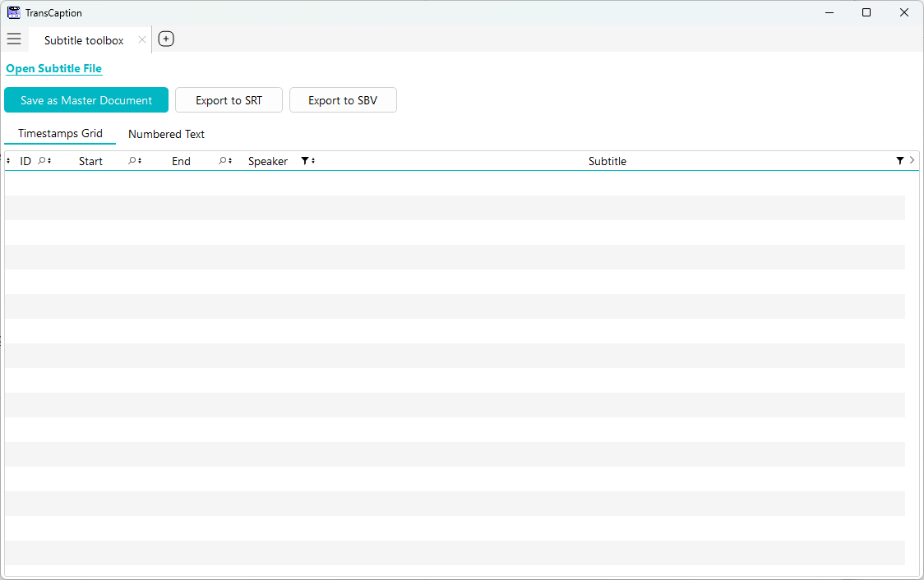Screen dimensions: 924x580
Task: Open Subtitle File link
Action: [x=54, y=69]
